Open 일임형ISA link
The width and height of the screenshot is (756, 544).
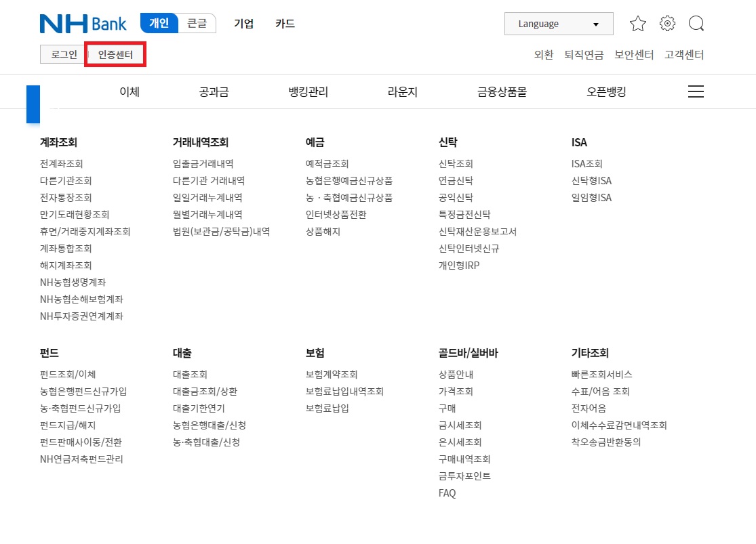pos(592,198)
